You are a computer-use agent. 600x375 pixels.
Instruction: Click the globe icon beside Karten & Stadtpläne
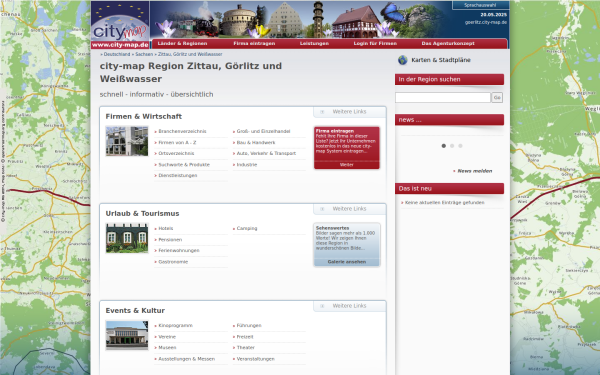tap(403, 60)
